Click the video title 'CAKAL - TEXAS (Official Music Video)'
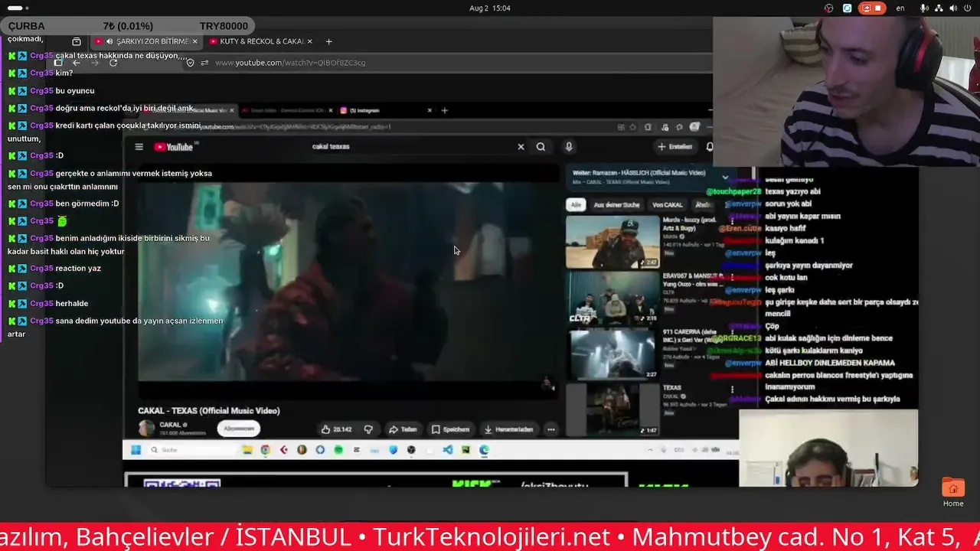This screenshot has height=551, width=980. 209,411
